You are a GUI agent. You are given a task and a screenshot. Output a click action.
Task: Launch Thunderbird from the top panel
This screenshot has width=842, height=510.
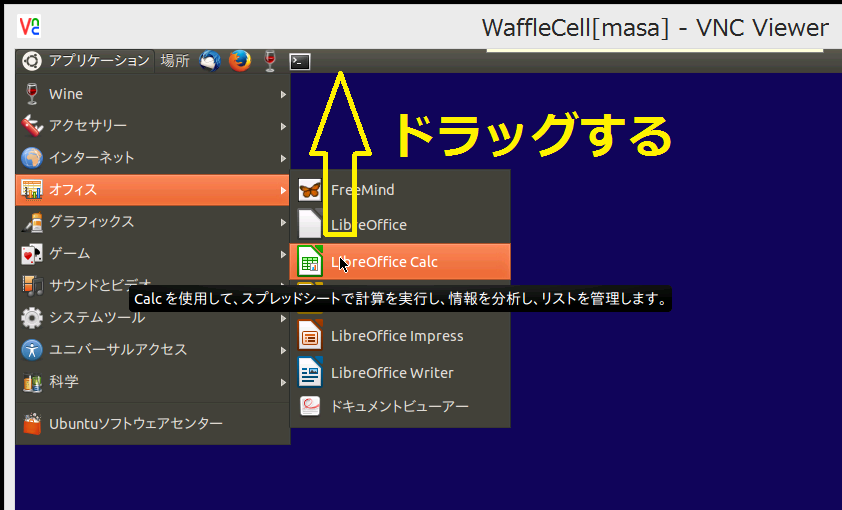(210, 61)
